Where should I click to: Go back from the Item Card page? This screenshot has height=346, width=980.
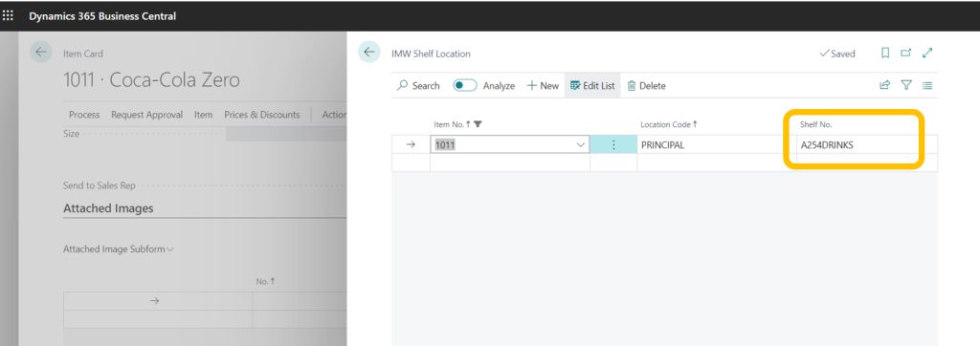tap(40, 53)
